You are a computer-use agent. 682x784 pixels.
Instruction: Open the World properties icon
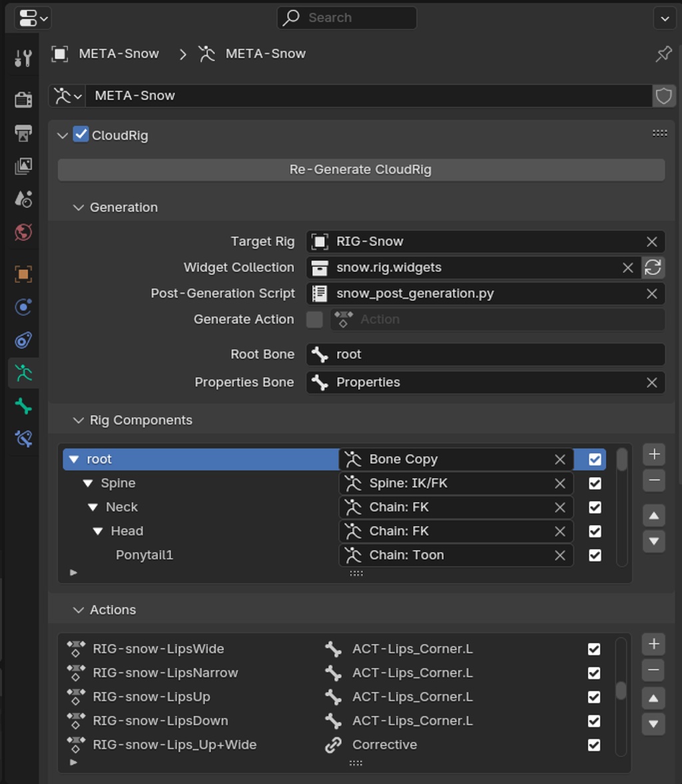(23, 232)
